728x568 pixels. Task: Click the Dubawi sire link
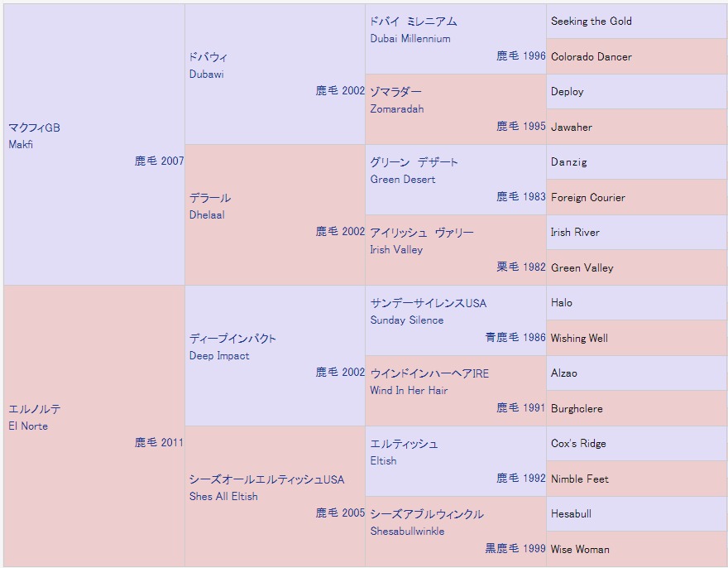tap(207, 75)
